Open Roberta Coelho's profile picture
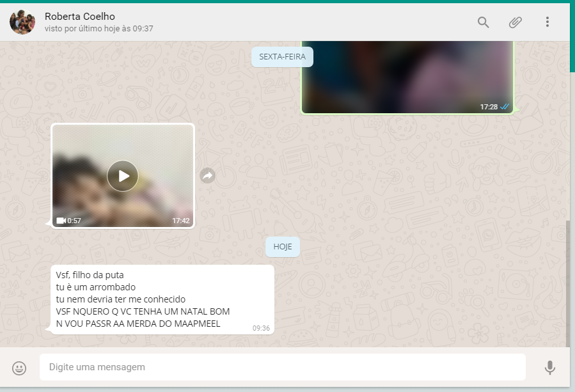The image size is (575, 392). pos(22,22)
